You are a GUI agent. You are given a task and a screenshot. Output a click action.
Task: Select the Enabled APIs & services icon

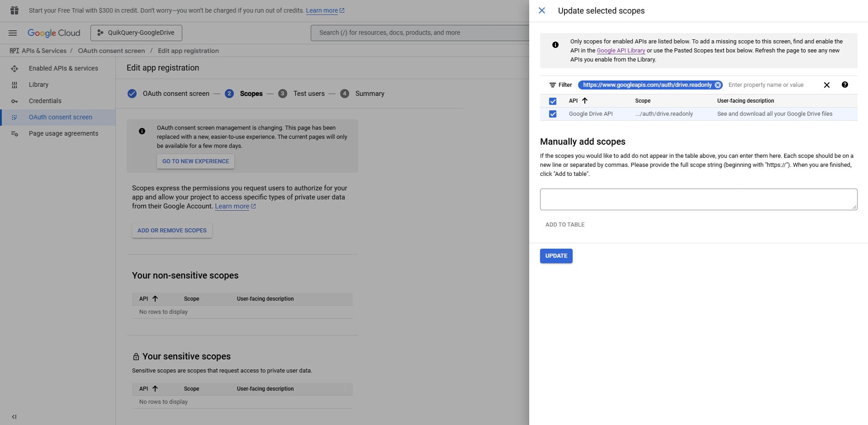click(x=14, y=68)
